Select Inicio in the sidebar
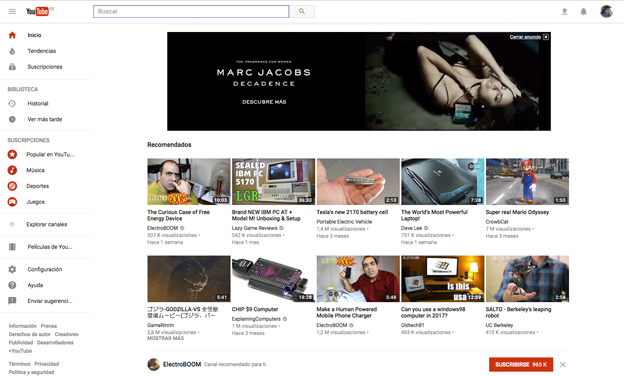 tap(34, 35)
